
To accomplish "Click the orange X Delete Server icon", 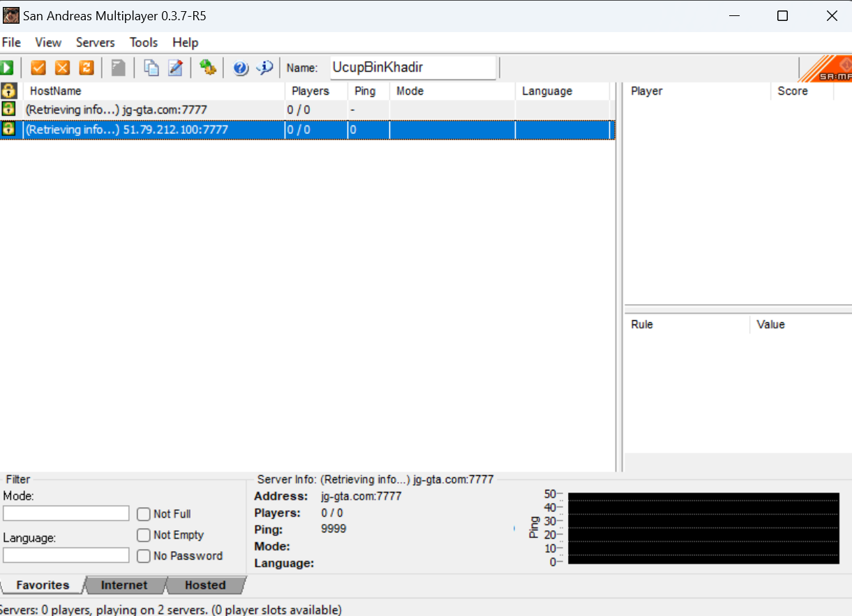I will click(x=62, y=68).
